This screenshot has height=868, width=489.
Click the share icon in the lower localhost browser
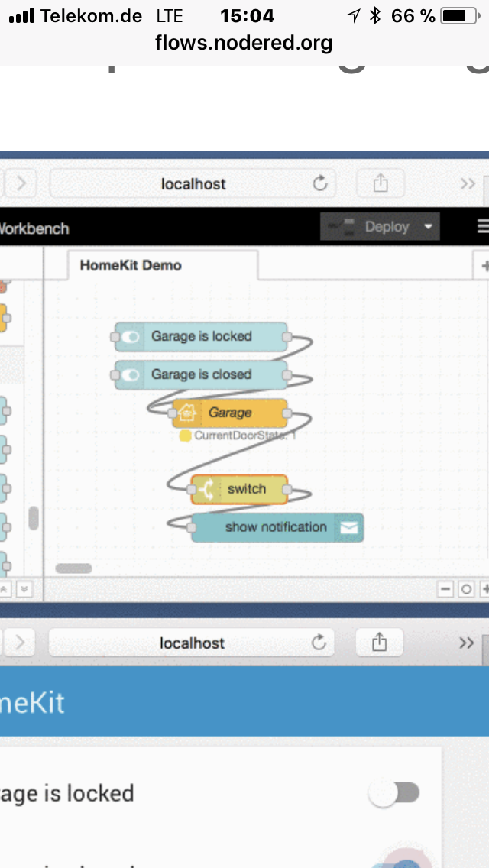pos(379,643)
